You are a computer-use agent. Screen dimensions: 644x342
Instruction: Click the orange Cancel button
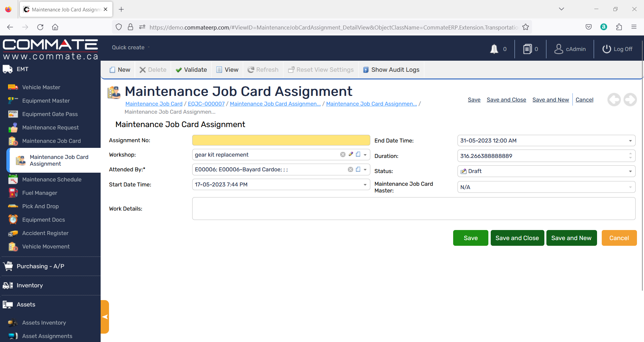pyautogui.click(x=619, y=238)
